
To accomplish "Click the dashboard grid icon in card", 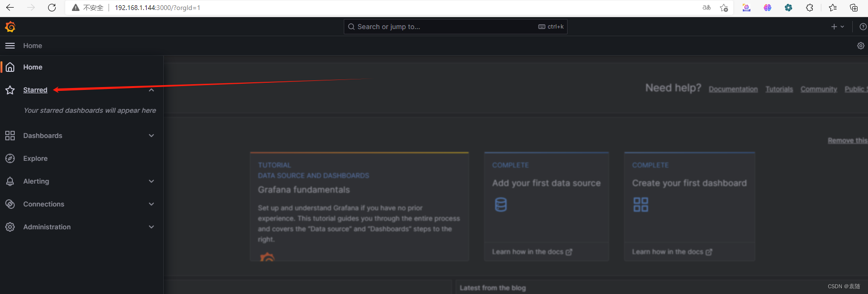I will point(641,205).
